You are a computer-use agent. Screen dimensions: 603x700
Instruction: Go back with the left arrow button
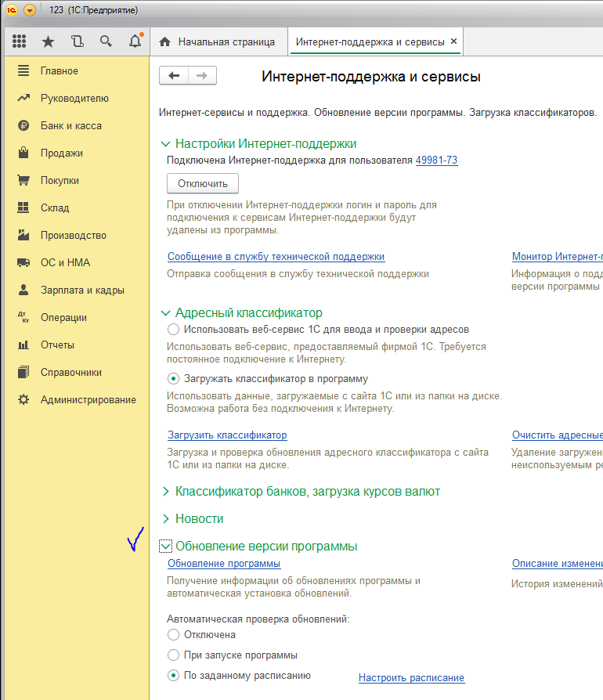(174, 75)
